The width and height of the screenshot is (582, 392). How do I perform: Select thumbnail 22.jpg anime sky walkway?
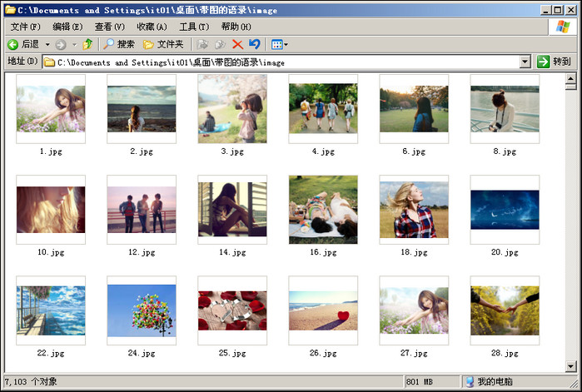51,310
